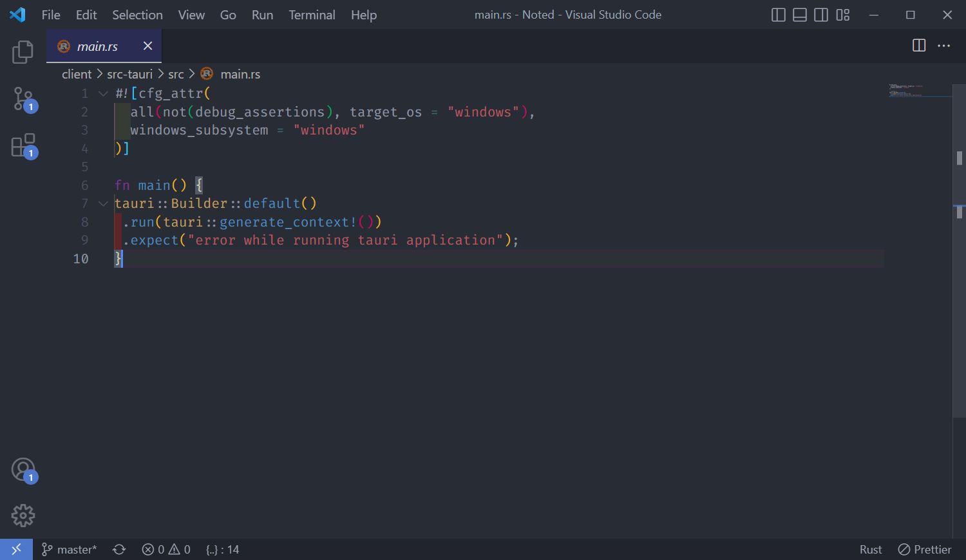Toggle the secondary side bar layout
The width and height of the screenshot is (966, 560).
pyautogui.click(x=821, y=15)
